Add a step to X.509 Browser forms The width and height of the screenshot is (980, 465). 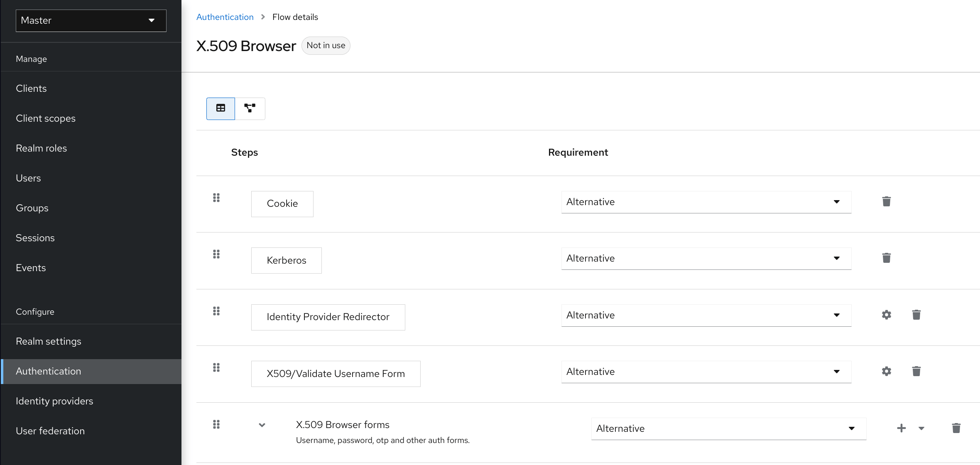coord(901,428)
